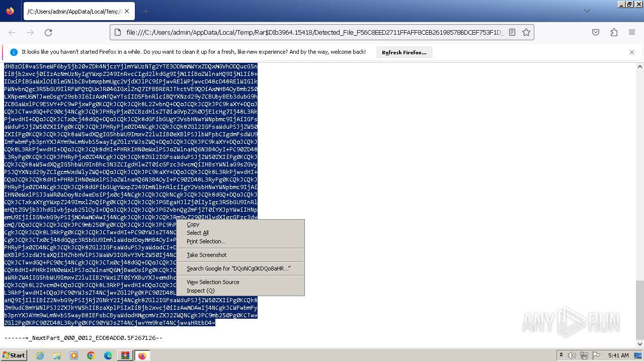Viewport: 644px width, 362px height.
Task: Open the Windows Start menu
Action: tap(14, 355)
